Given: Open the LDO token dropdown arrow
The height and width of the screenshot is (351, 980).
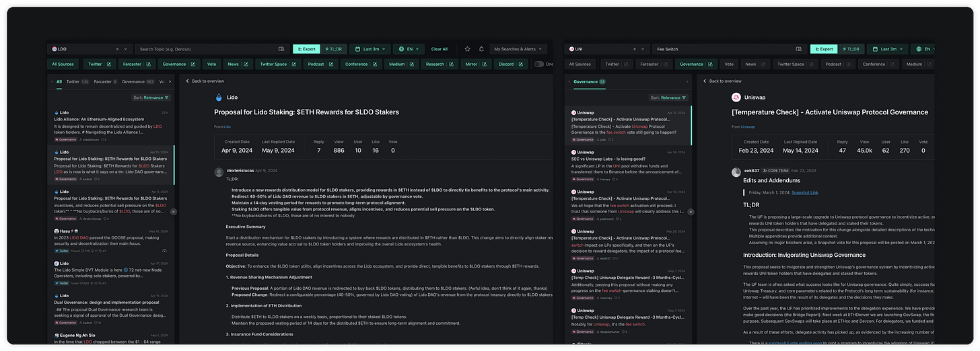Looking at the screenshot, I should pyautogui.click(x=127, y=49).
